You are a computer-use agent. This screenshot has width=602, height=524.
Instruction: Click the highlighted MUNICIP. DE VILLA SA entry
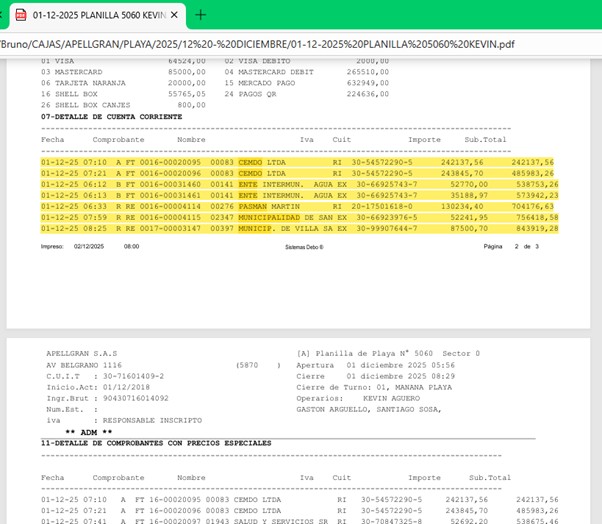click(x=291, y=228)
